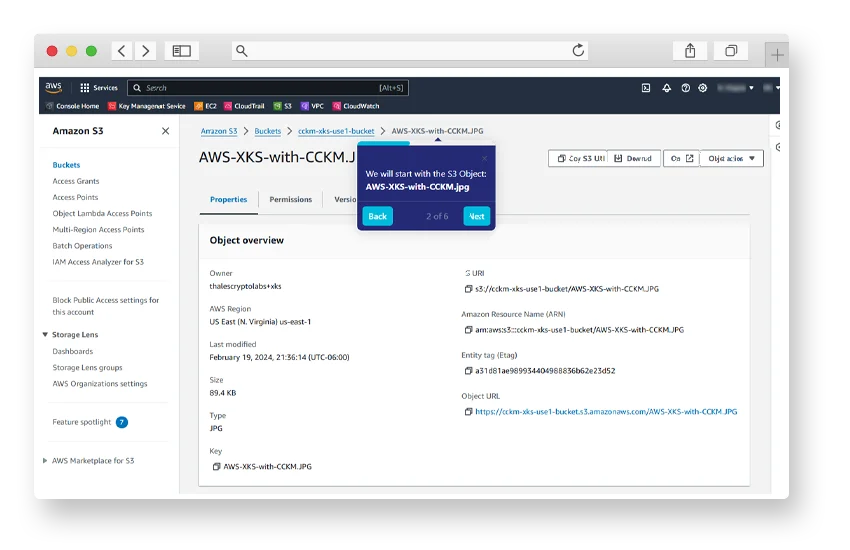Copy the object Key
This screenshot has height=550, width=850.
click(x=216, y=467)
